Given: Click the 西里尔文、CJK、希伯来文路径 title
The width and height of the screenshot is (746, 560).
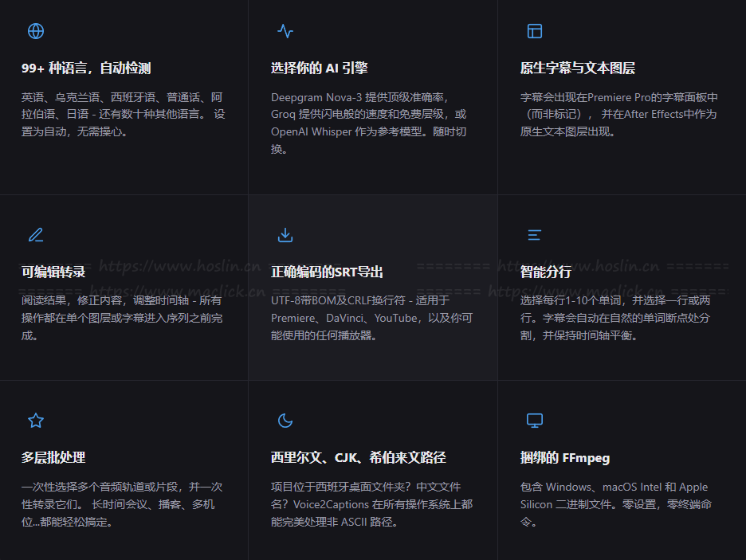Looking at the screenshot, I should 358,458.
